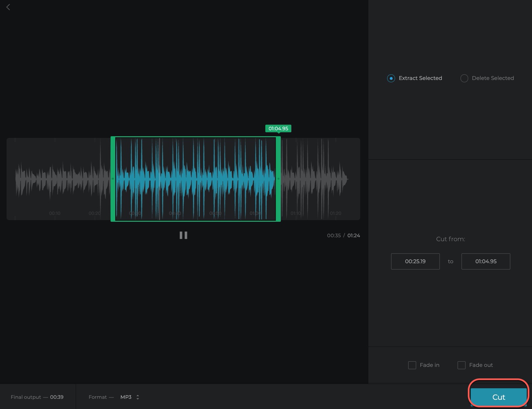
Task: Pause the audio playback
Action: click(x=183, y=235)
